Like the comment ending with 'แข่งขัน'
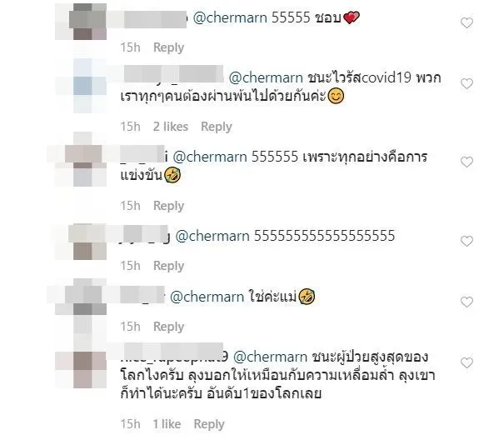 tap(467, 162)
